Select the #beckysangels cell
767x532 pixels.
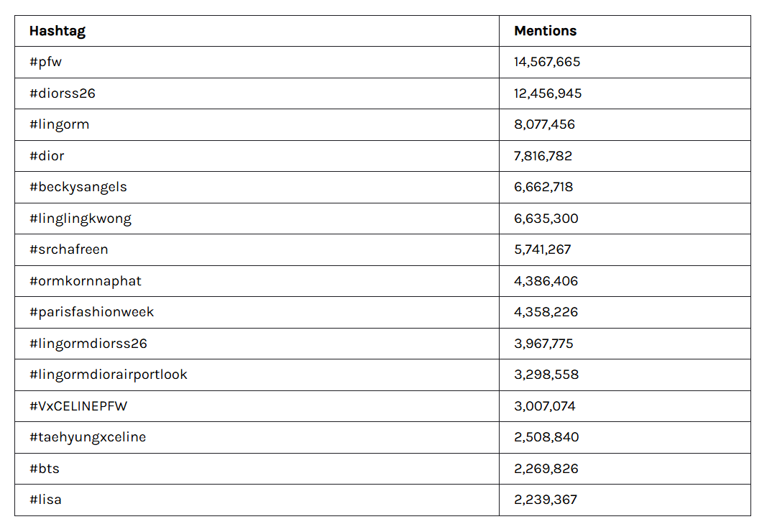point(78,187)
